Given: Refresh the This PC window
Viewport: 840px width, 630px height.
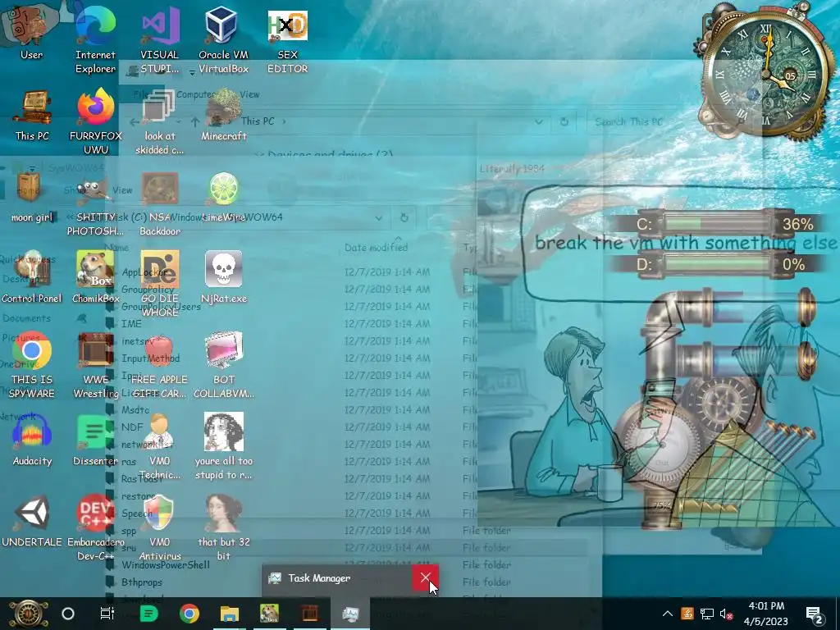Looking at the screenshot, I should [x=564, y=121].
